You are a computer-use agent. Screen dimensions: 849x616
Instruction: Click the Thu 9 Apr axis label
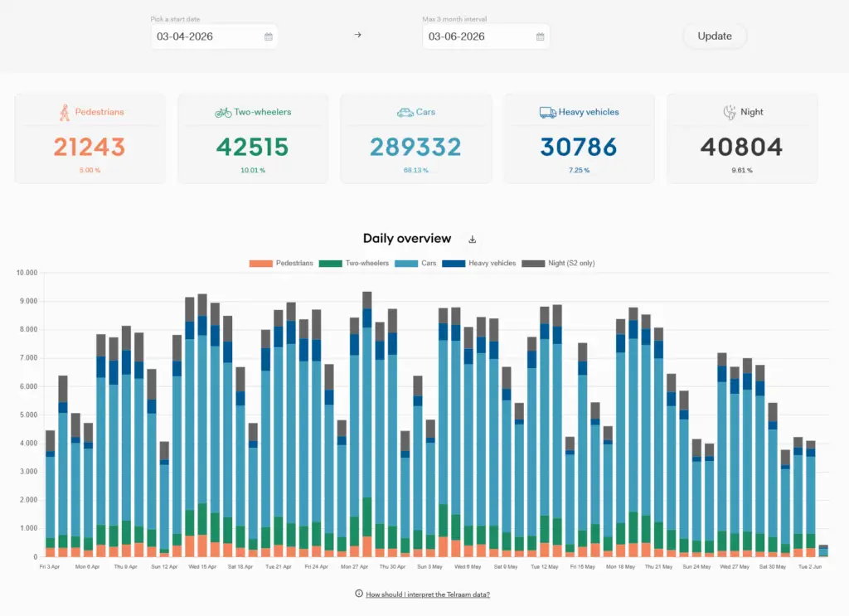126,567
